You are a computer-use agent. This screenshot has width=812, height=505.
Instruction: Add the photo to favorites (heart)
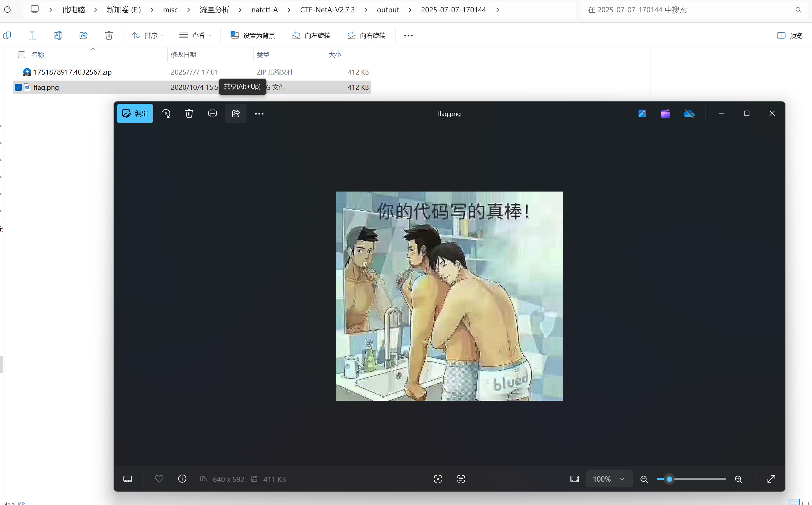159,479
